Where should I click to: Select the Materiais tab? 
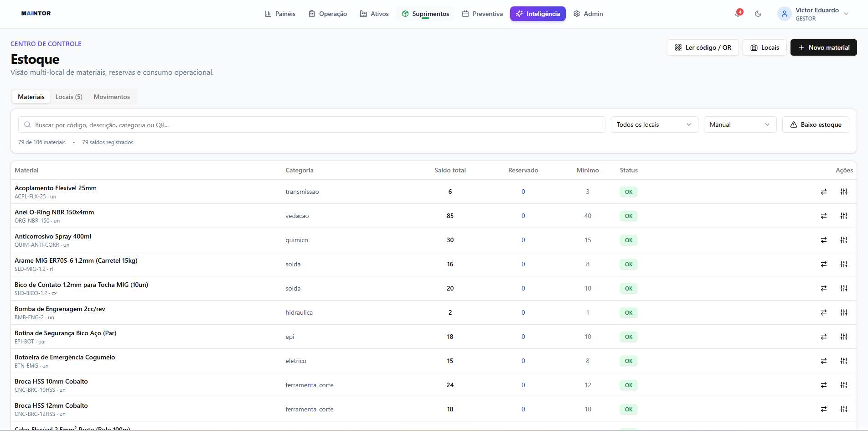pos(31,97)
